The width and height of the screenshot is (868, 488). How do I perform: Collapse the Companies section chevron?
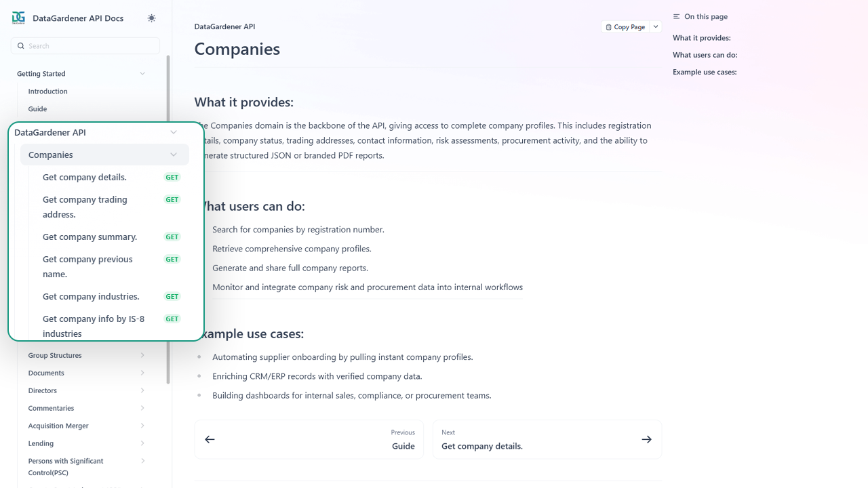coord(174,155)
